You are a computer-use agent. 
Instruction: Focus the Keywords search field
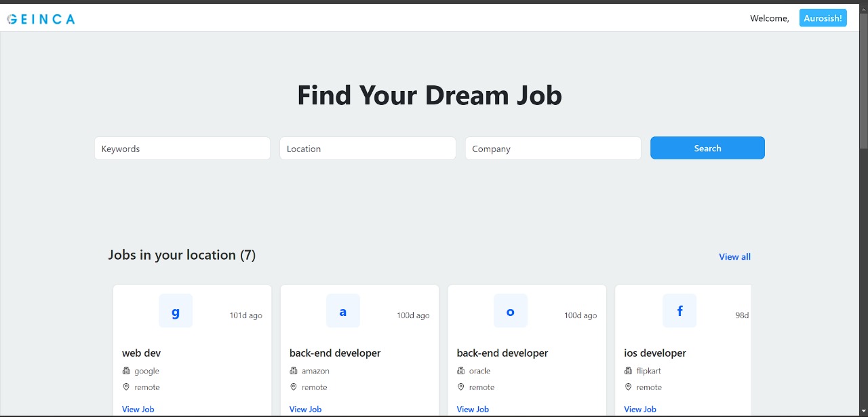182,148
